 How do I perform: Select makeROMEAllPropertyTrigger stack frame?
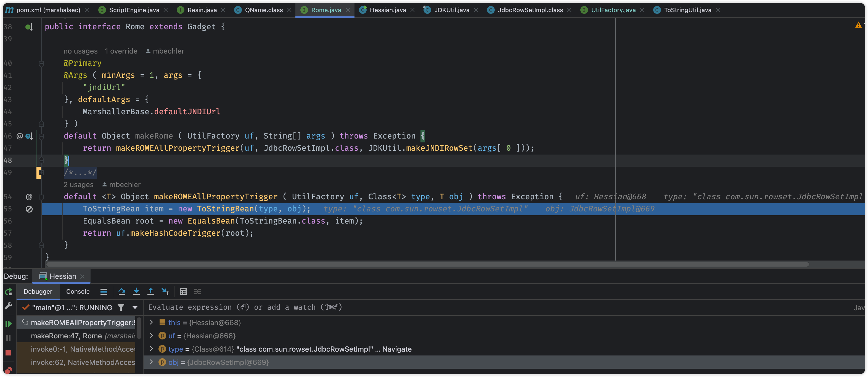76,322
